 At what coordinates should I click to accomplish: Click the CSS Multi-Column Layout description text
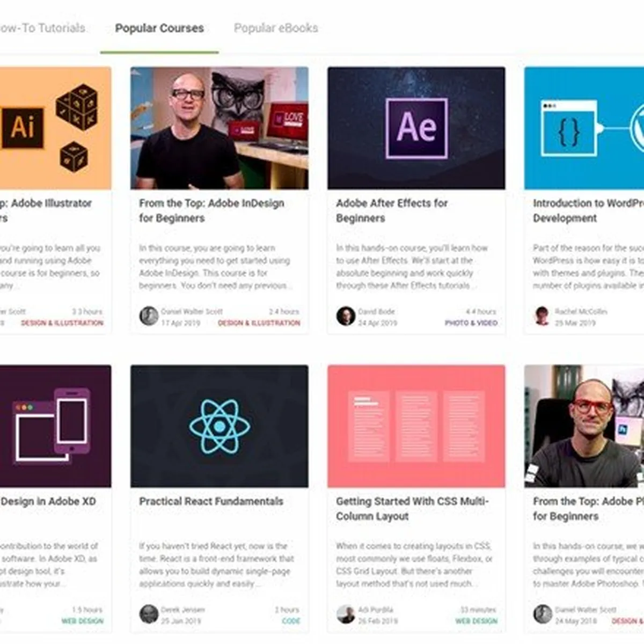pyautogui.click(x=414, y=565)
